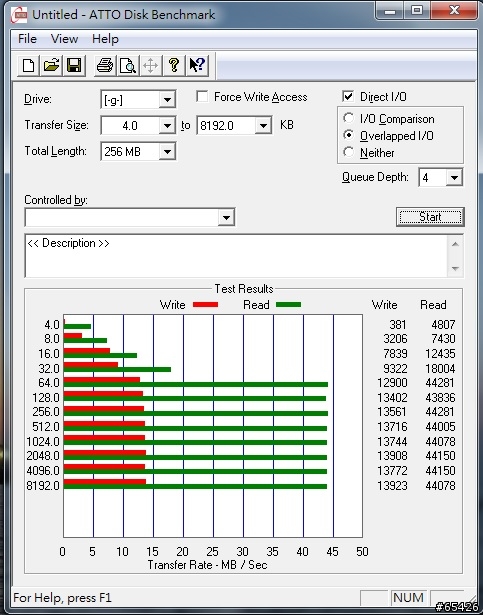Viewport: 483px width, 615px height.
Task: Print the benchmark with the printer icon
Action: tap(105, 65)
